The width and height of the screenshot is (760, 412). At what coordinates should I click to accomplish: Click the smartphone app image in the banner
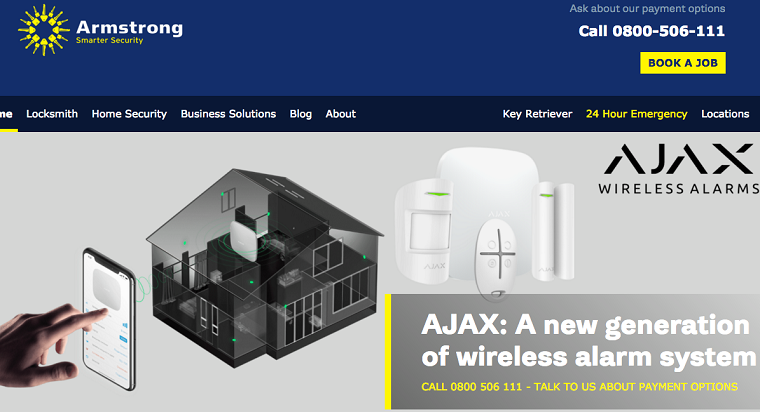click(109, 318)
